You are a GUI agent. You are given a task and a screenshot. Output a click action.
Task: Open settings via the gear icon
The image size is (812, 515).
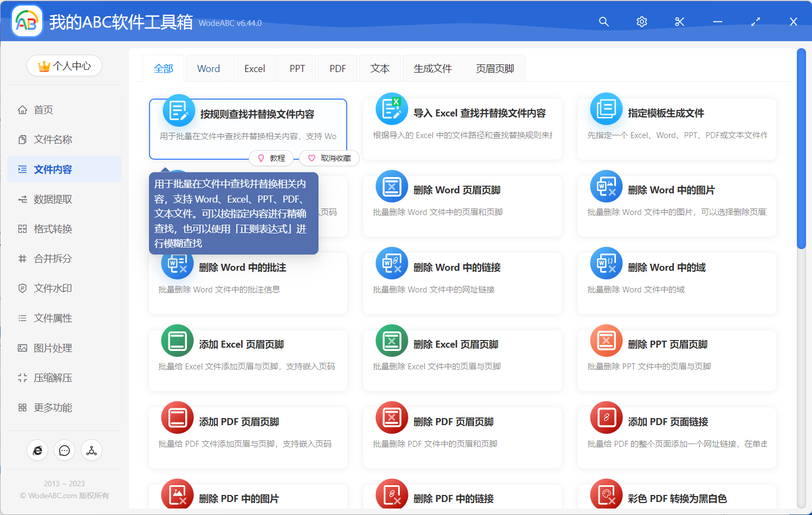(x=641, y=22)
